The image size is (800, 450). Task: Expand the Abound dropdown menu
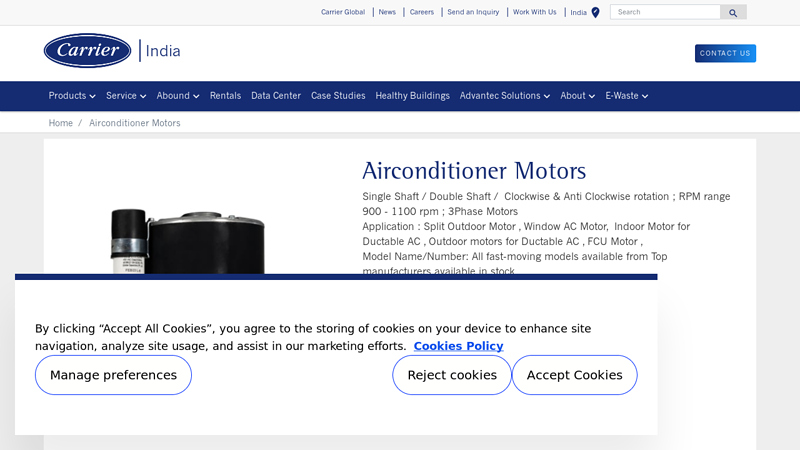[x=178, y=96]
